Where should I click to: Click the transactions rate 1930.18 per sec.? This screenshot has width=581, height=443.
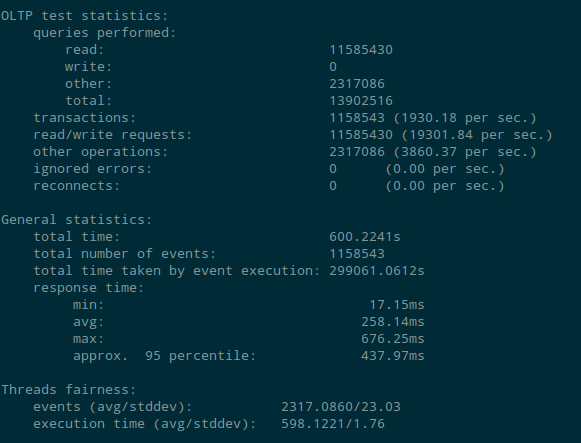tap(465, 118)
